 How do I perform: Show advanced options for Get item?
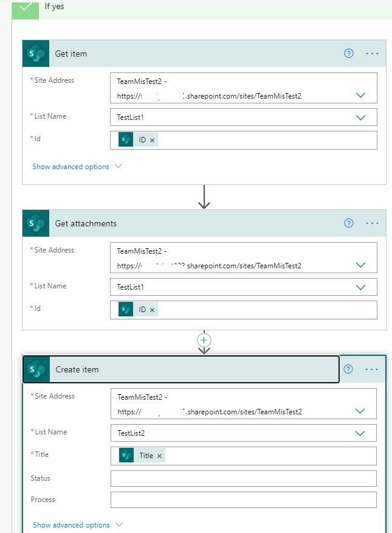click(77, 167)
